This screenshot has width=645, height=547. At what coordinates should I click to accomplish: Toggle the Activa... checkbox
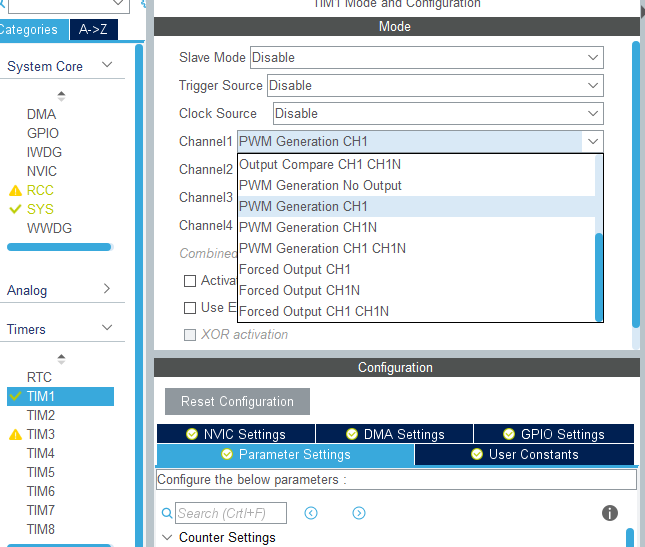click(x=190, y=281)
